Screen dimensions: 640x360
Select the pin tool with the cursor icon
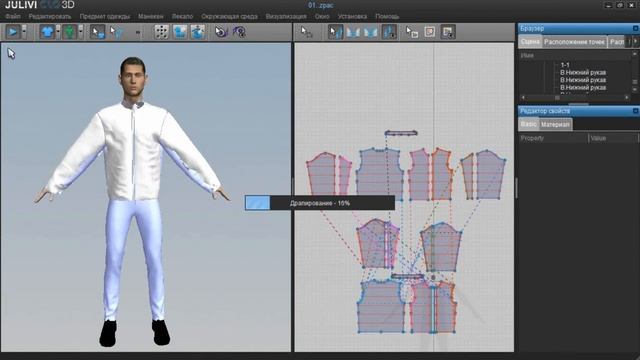[116, 32]
